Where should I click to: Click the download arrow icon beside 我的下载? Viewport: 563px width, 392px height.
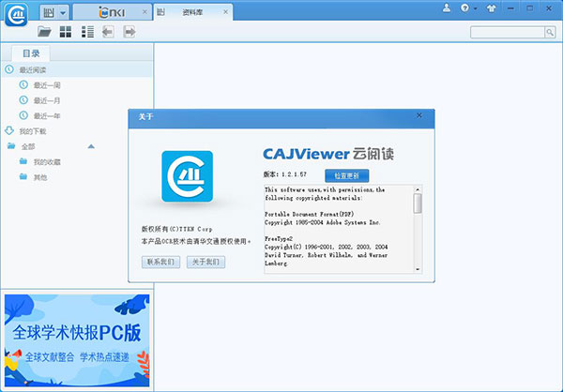click(9, 130)
